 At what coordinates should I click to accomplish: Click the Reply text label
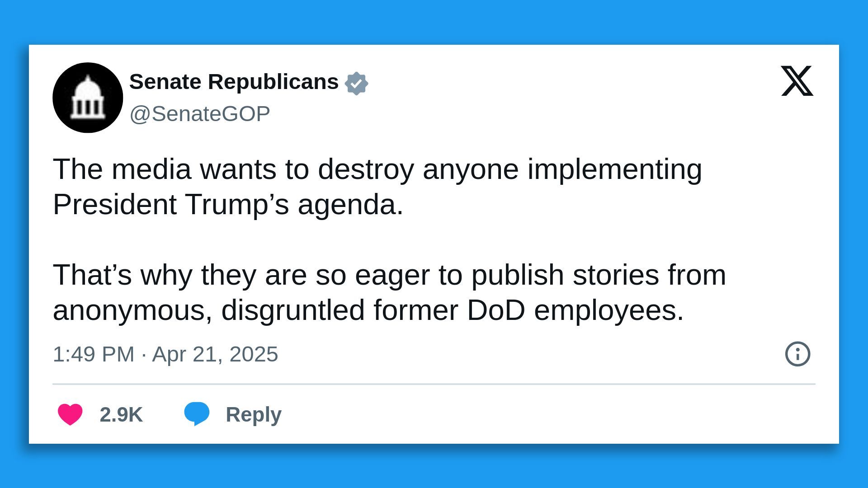tap(253, 414)
